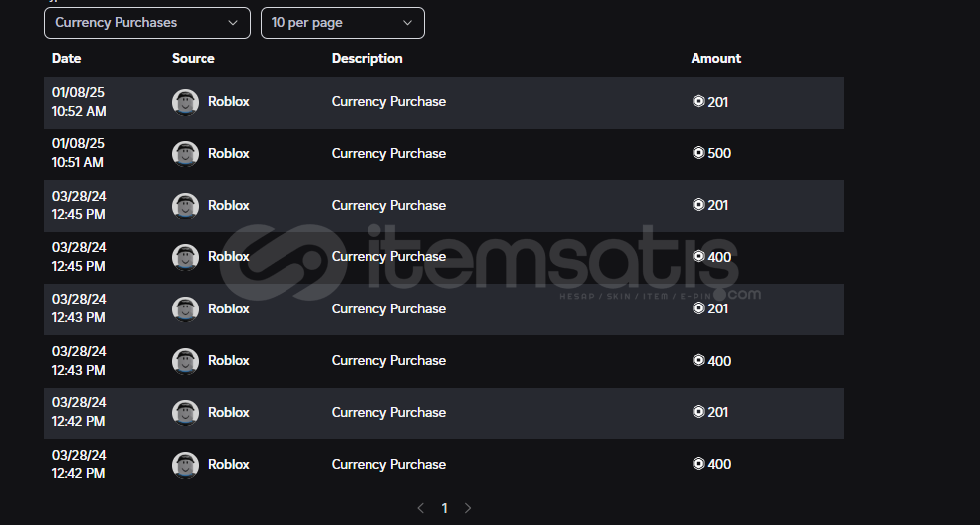Select page number 1 in pagination
The image size is (980, 525).
point(445,508)
